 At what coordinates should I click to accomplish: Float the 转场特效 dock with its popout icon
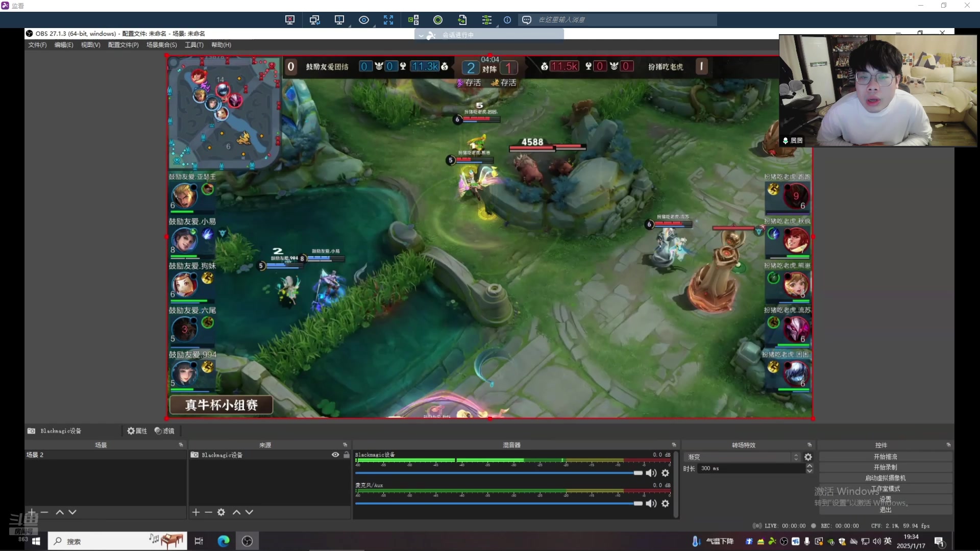810,445
